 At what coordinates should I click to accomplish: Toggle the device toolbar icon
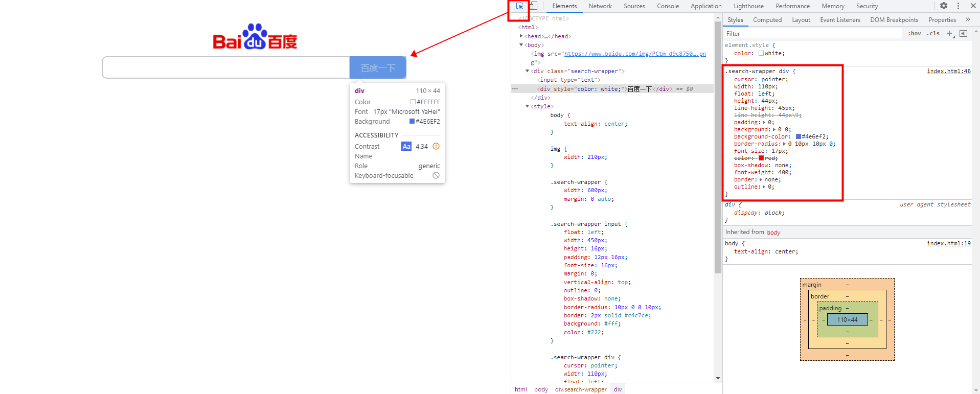click(533, 6)
